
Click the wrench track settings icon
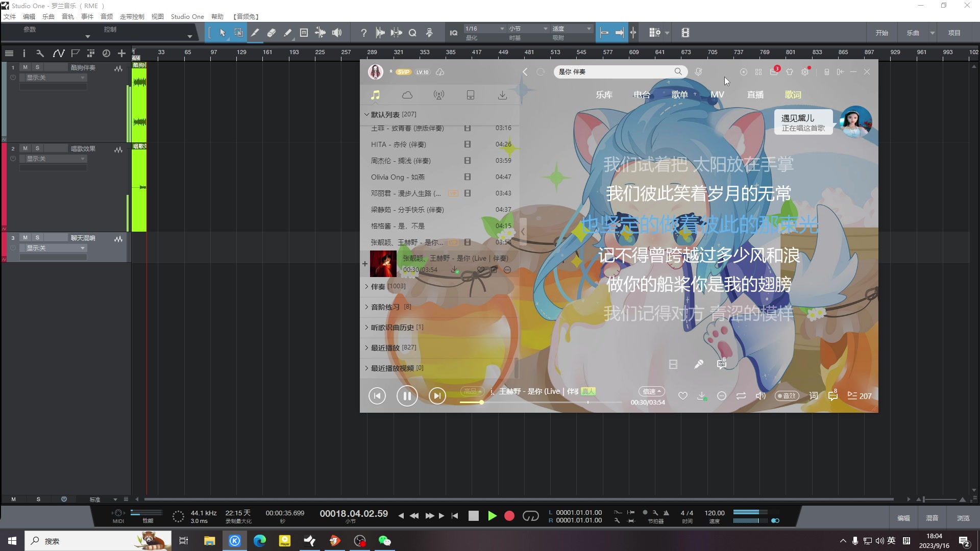40,53
